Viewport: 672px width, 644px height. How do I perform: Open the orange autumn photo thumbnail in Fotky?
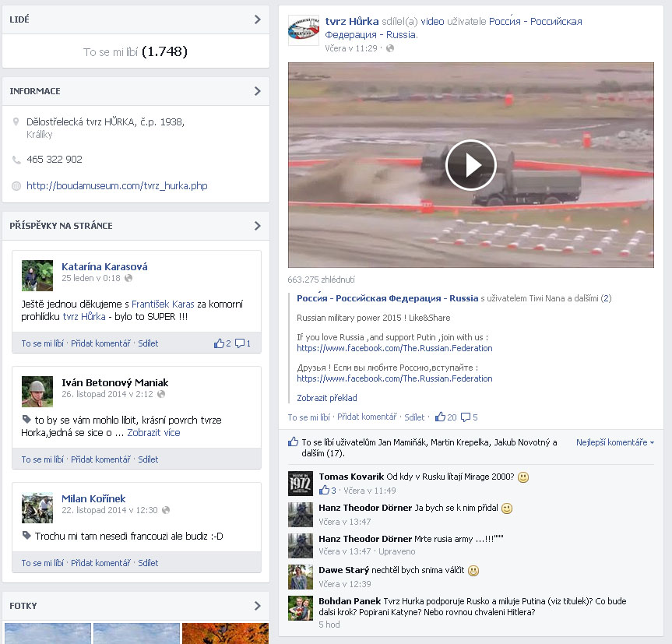pos(226,633)
